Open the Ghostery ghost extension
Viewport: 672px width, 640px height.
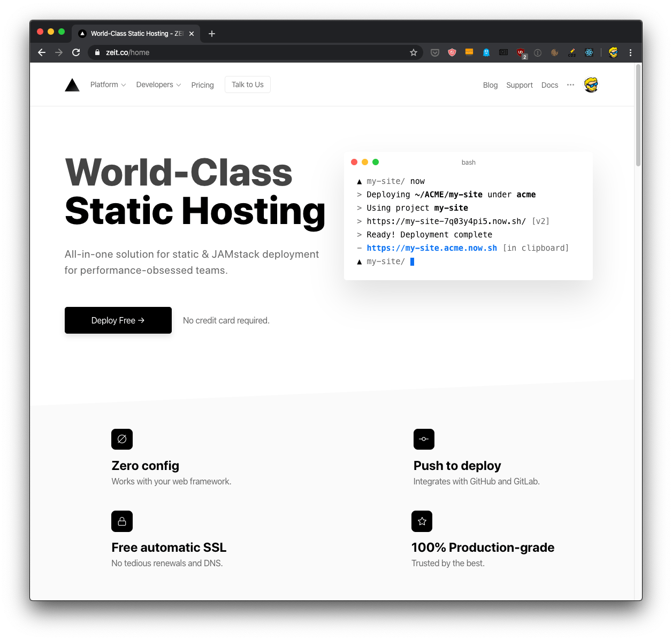coord(486,52)
